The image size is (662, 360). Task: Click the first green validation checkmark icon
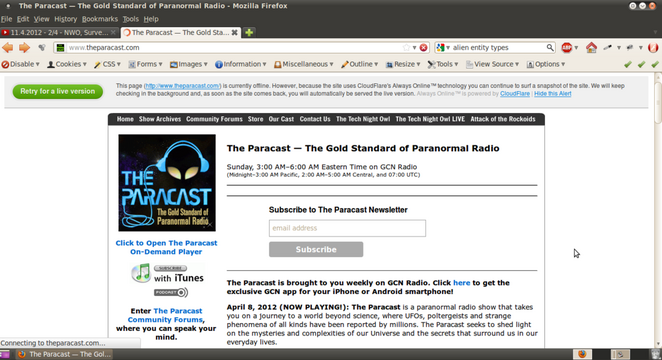[628, 64]
